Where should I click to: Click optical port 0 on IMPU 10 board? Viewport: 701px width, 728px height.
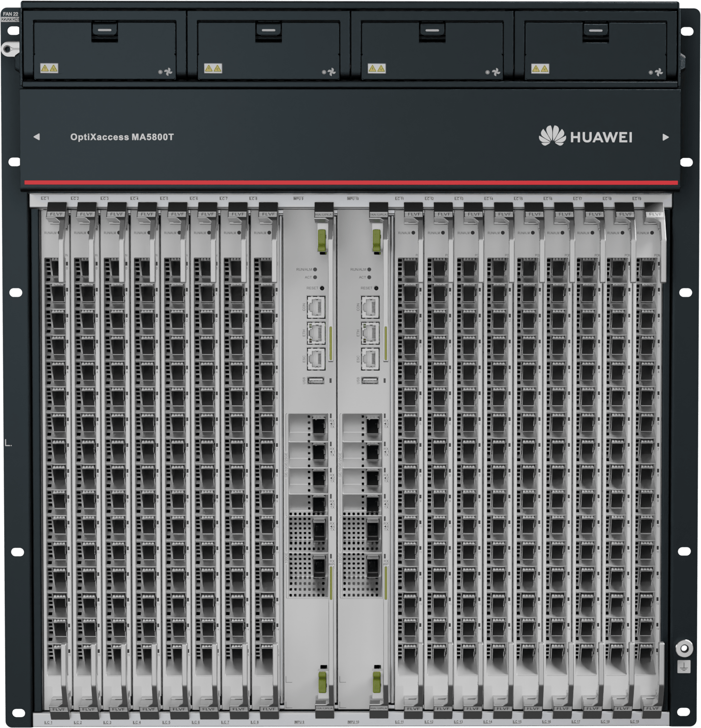(x=372, y=425)
